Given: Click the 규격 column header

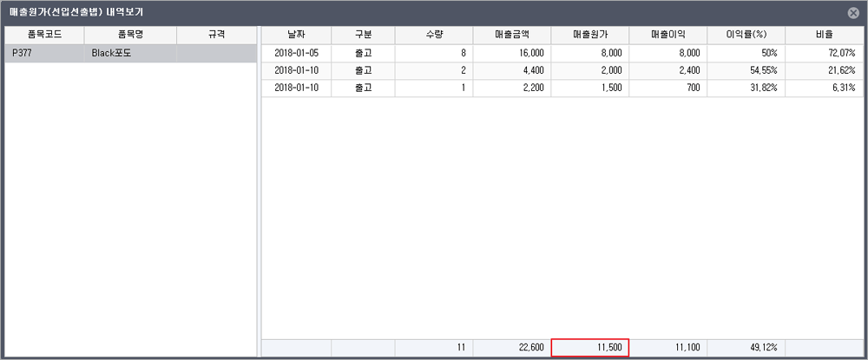Looking at the screenshot, I should point(215,35).
